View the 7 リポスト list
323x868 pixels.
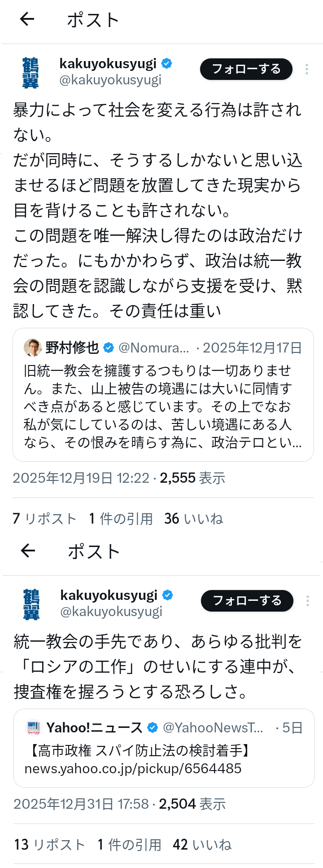[x=44, y=519]
